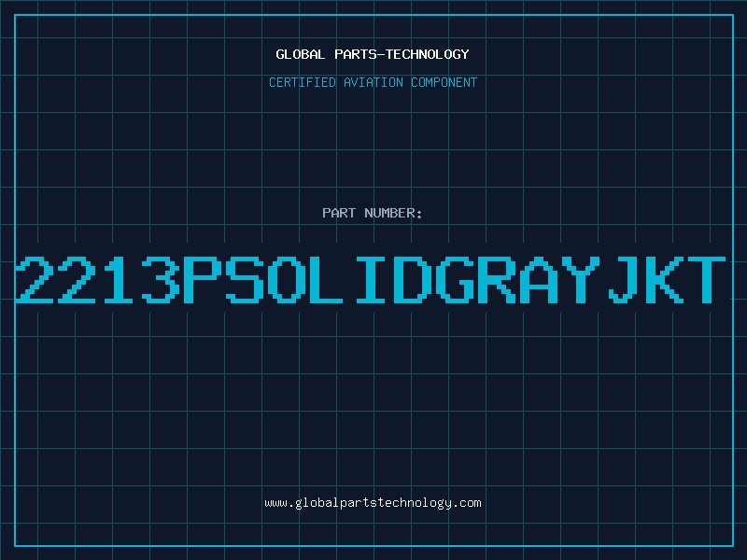Click the letter P after 2213
747x560 pixels.
coord(202,280)
